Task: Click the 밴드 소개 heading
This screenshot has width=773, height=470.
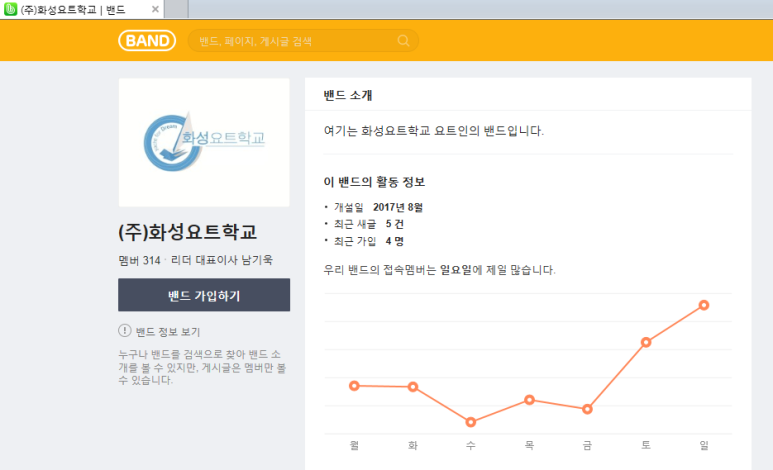Action: pos(348,95)
